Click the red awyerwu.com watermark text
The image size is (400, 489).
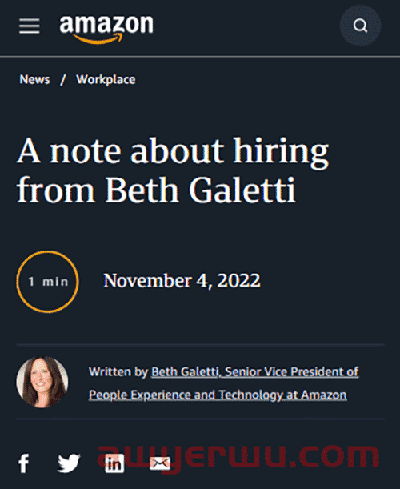pos(238,457)
